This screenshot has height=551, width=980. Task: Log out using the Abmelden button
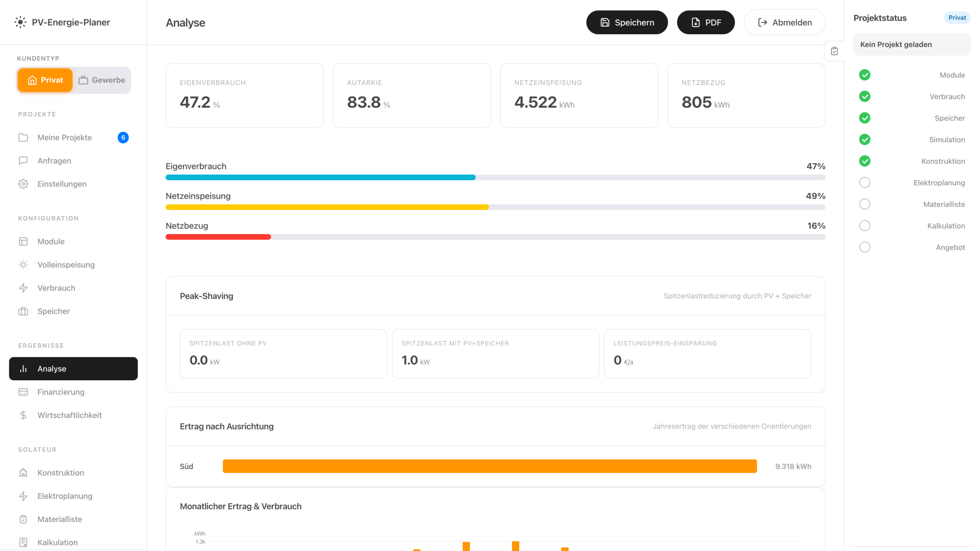(x=785, y=22)
